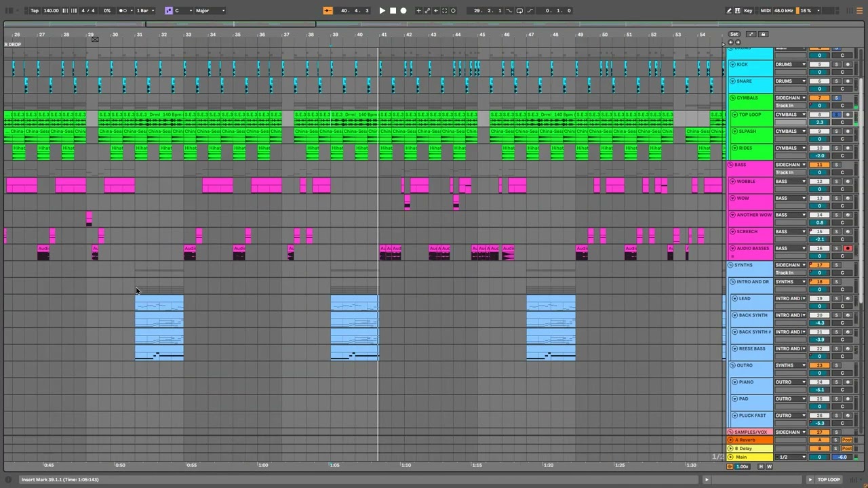Screen dimensions: 868x488
Task: Click bar 41 in the beat-time ruler
Action: coord(384,35)
